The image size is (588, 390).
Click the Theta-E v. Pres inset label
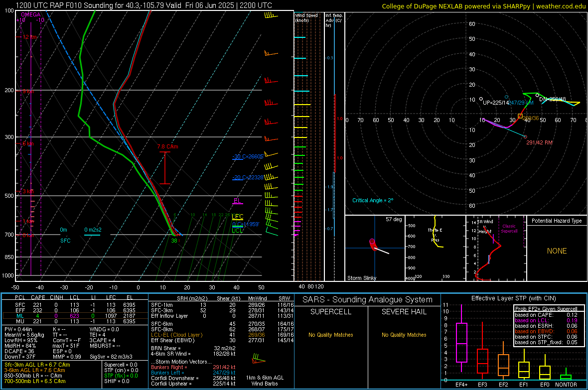click(x=435, y=235)
